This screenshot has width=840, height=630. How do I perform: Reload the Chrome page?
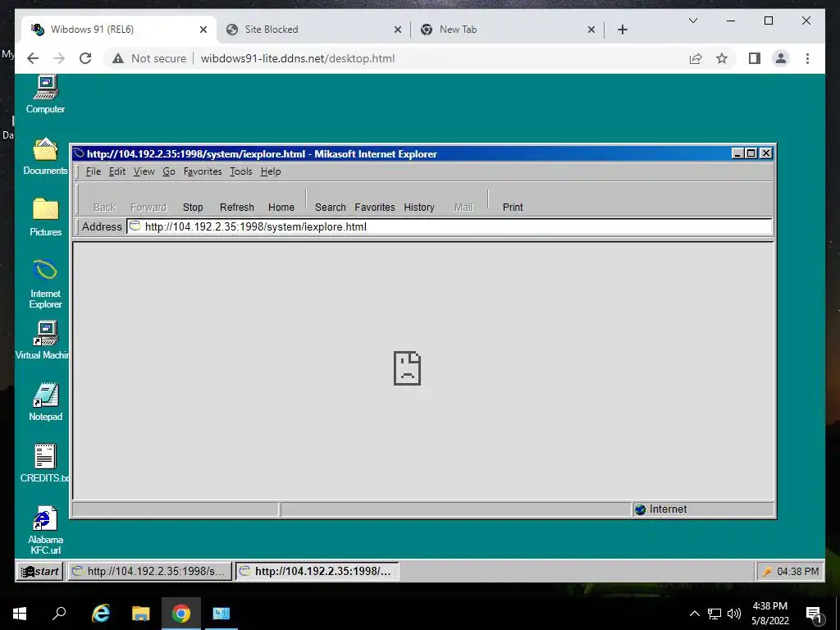85,58
